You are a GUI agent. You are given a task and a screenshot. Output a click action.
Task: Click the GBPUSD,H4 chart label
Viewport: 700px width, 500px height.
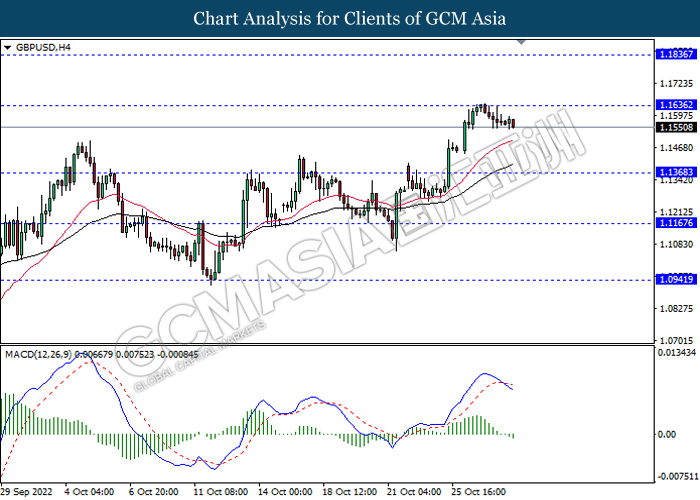[x=43, y=47]
